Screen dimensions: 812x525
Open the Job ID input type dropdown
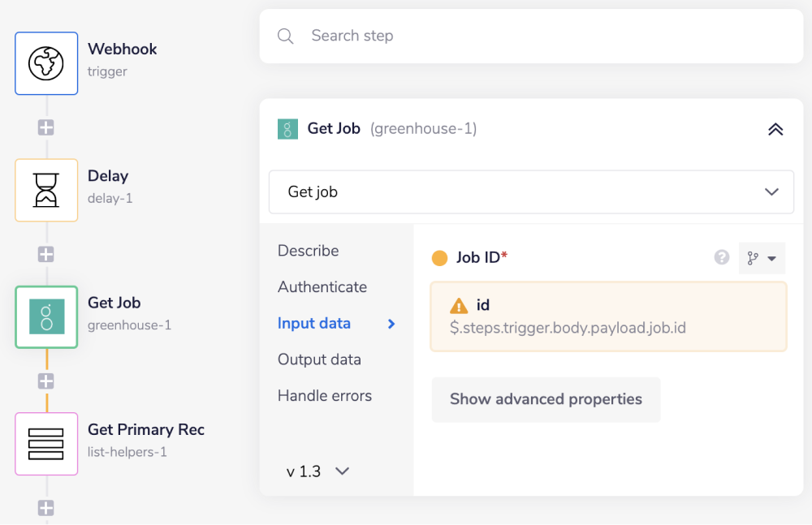pyautogui.click(x=762, y=258)
